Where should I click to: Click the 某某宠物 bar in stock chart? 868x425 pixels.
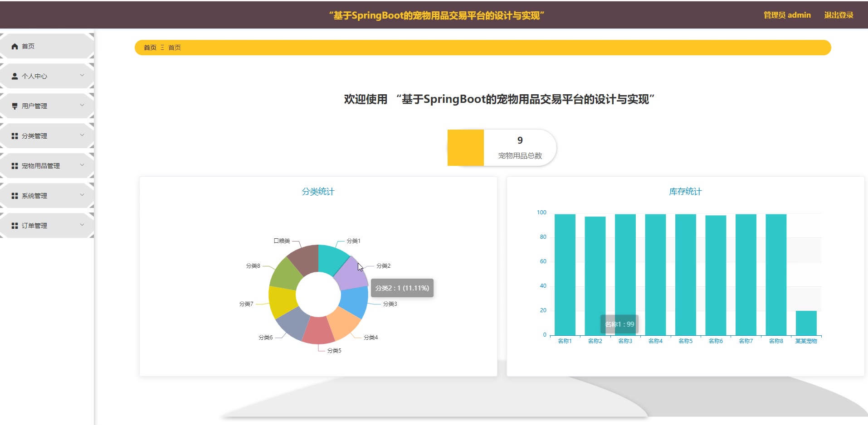coord(806,323)
